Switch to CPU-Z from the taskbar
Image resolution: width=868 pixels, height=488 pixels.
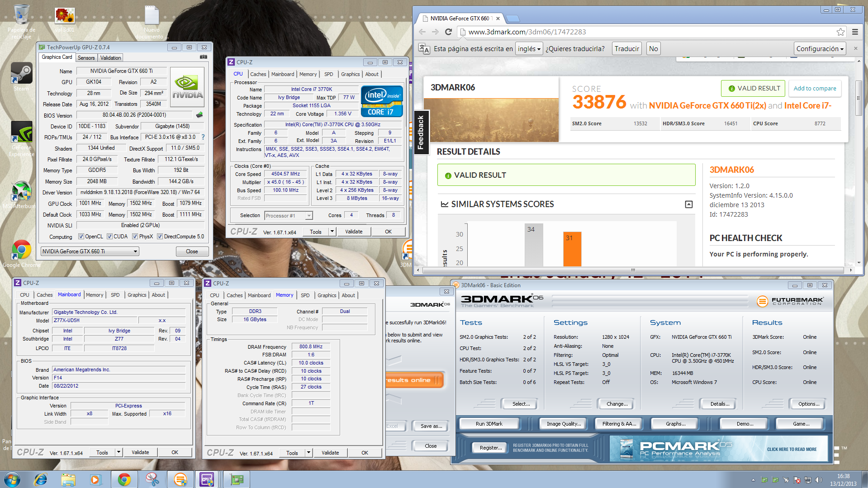207,479
